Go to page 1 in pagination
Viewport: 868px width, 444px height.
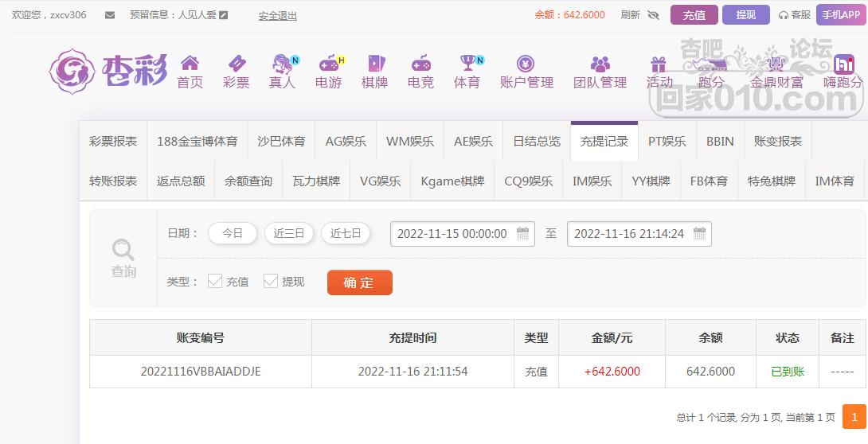[854, 417]
